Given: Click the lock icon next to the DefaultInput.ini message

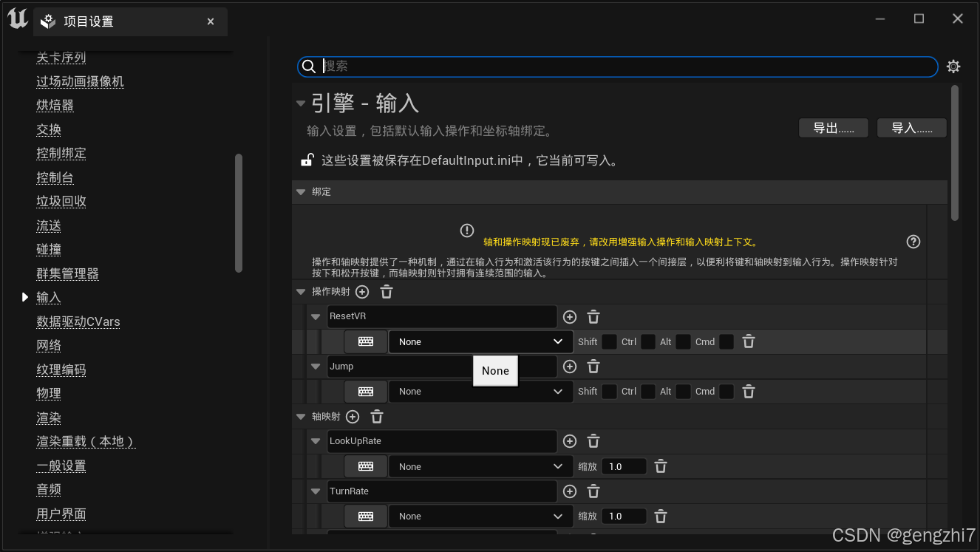Looking at the screenshot, I should coord(307,160).
